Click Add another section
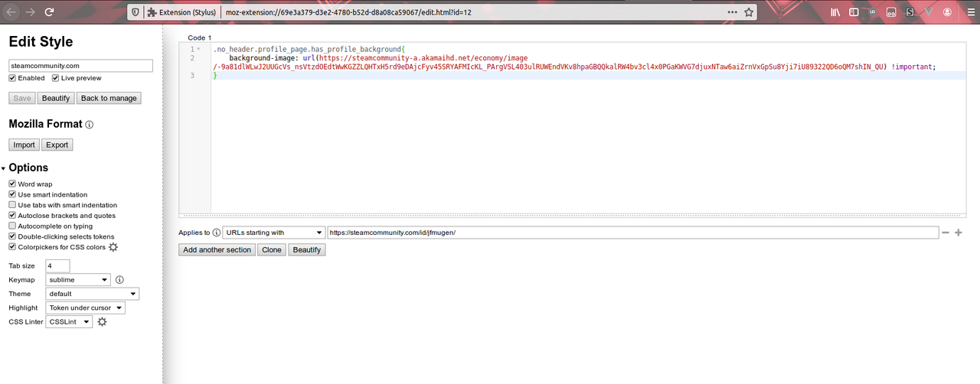This screenshot has width=980, height=384. coord(217,250)
